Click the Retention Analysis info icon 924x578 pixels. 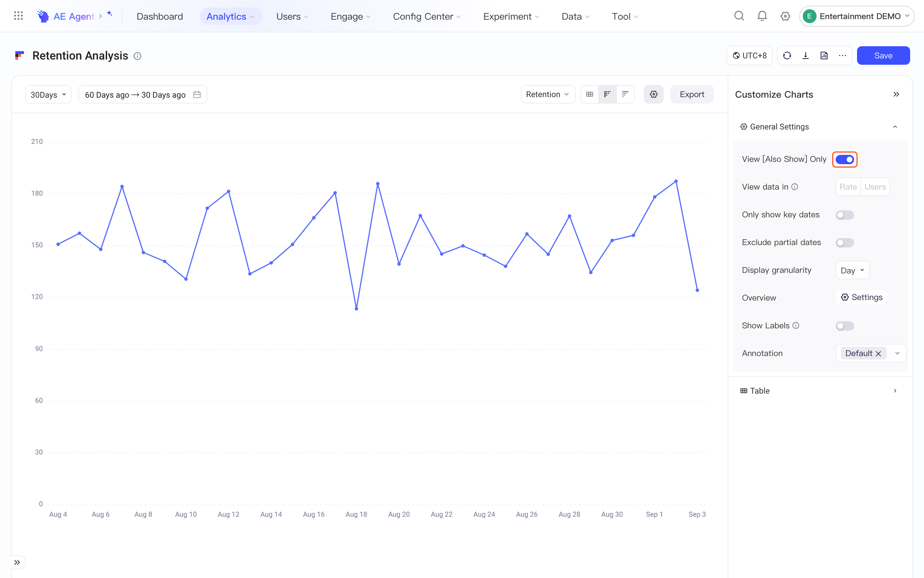tap(137, 56)
